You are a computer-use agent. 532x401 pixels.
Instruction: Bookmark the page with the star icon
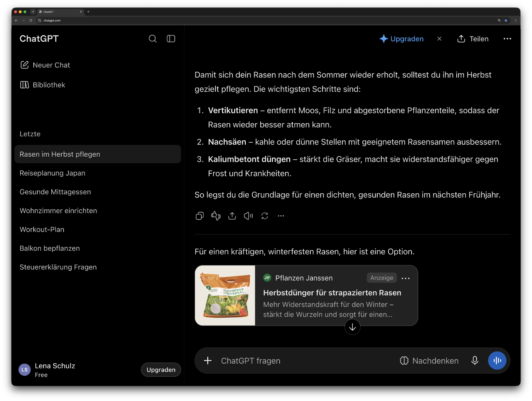point(506,20)
